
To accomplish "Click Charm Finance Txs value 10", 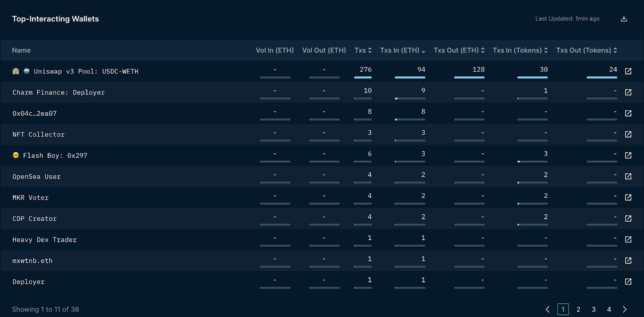I will pyautogui.click(x=368, y=91).
